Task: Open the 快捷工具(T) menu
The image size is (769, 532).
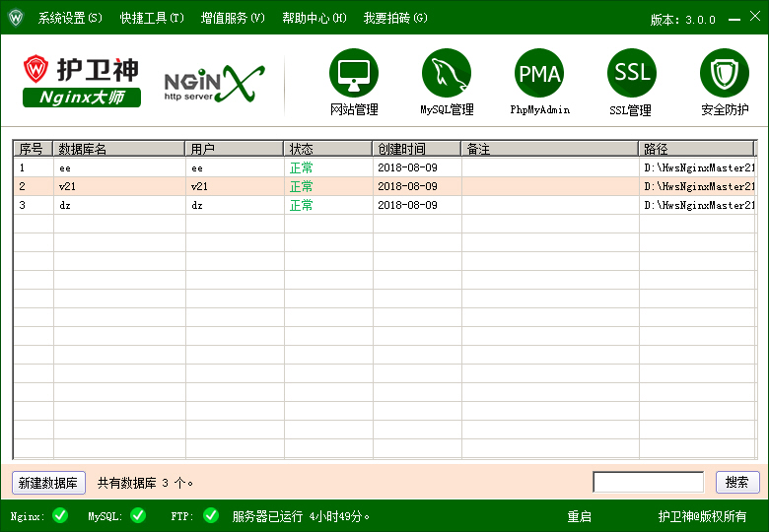Action: 152,18
